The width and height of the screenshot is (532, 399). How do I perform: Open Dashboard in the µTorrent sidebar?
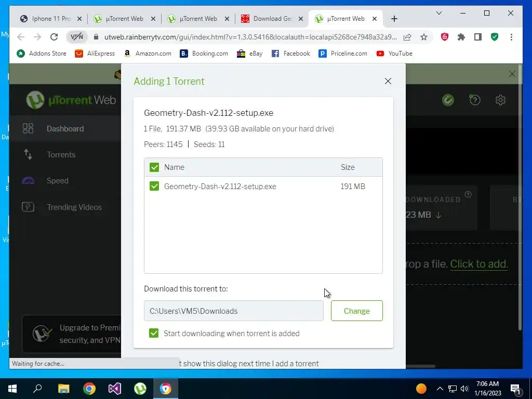point(65,129)
